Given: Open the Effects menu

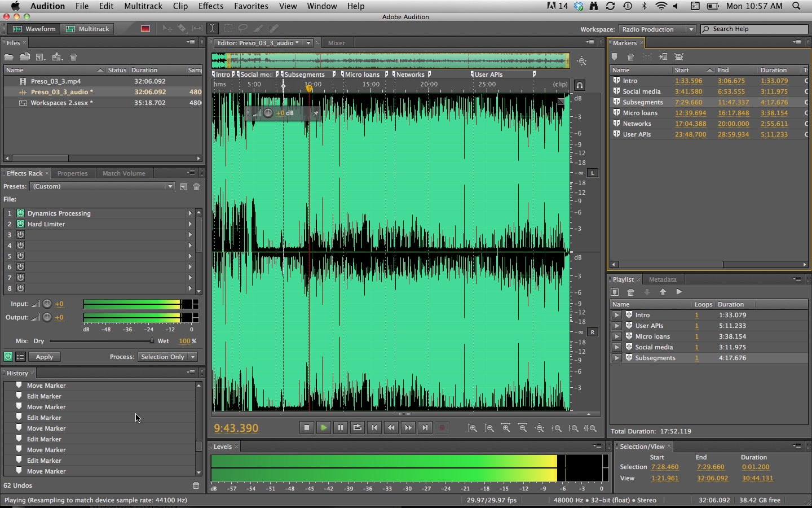Looking at the screenshot, I should pos(211,6).
